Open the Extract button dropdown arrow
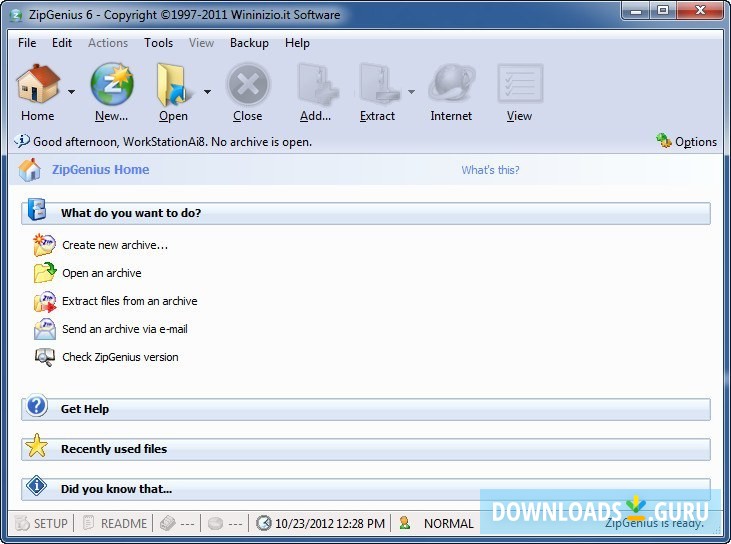This screenshot has height=544, width=731. (411, 92)
